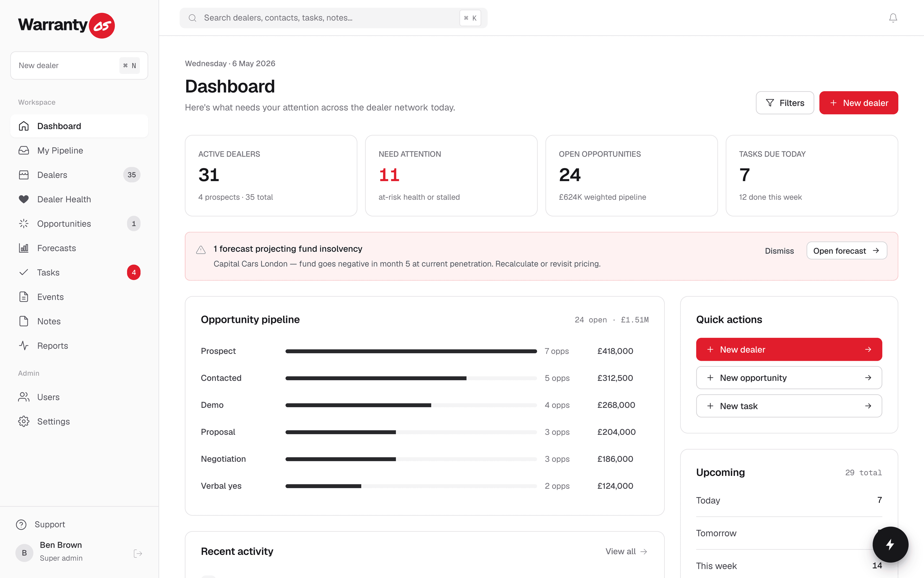924x578 pixels.
Task: Go to Dealer Health page
Action: pos(79,199)
